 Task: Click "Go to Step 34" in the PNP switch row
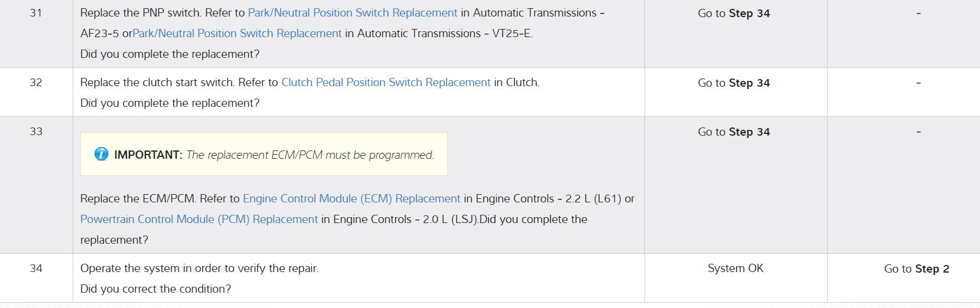click(734, 14)
